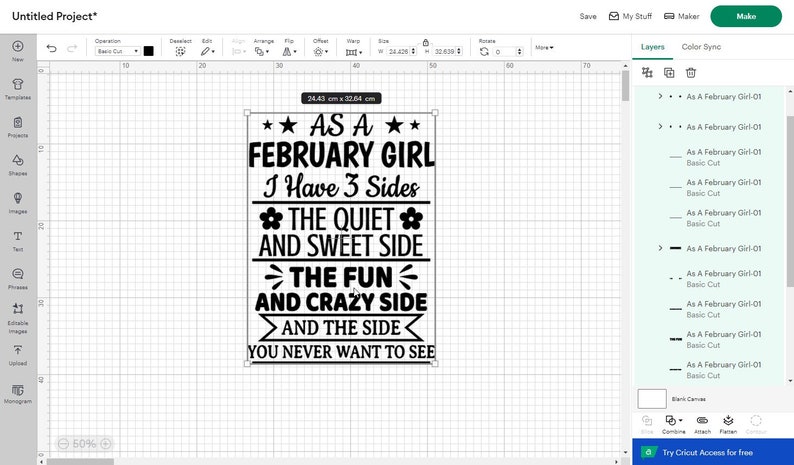Image resolution: width=794 pixels, height=465 pixels.
Task: Click the Untitled Project title
Action: click(54, 16)
